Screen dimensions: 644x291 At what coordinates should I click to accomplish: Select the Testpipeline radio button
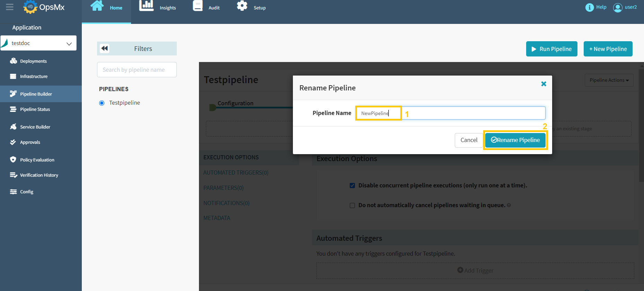[x=102, y=103]
